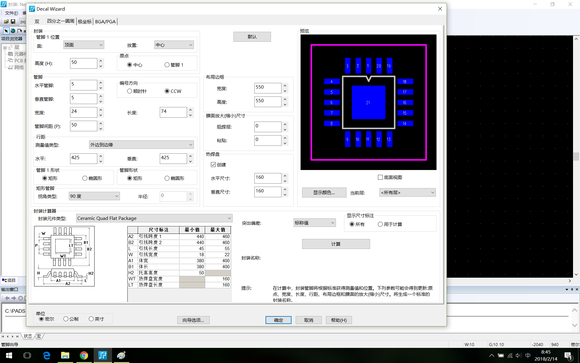Open the File (文件) menu
Image resolution: width=580 pixels, height=363 pixels.
pyautogui.click(x=11, y=13)
